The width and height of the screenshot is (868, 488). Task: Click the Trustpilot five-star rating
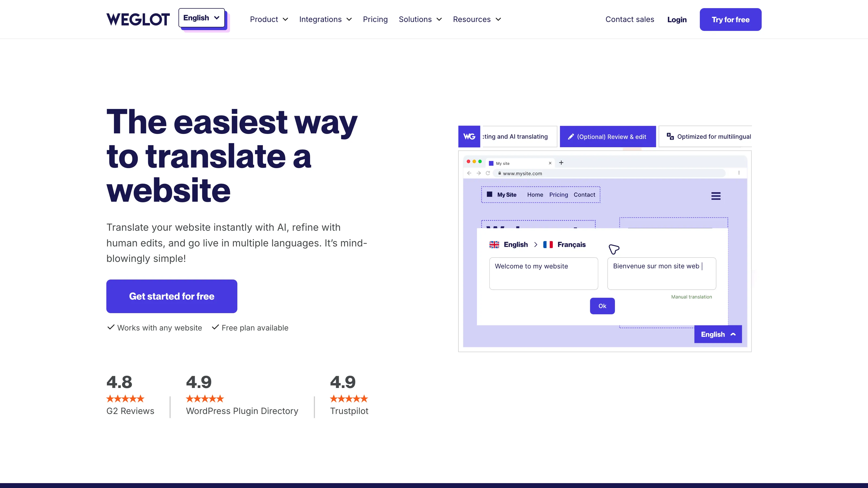(x=349, y=399)
